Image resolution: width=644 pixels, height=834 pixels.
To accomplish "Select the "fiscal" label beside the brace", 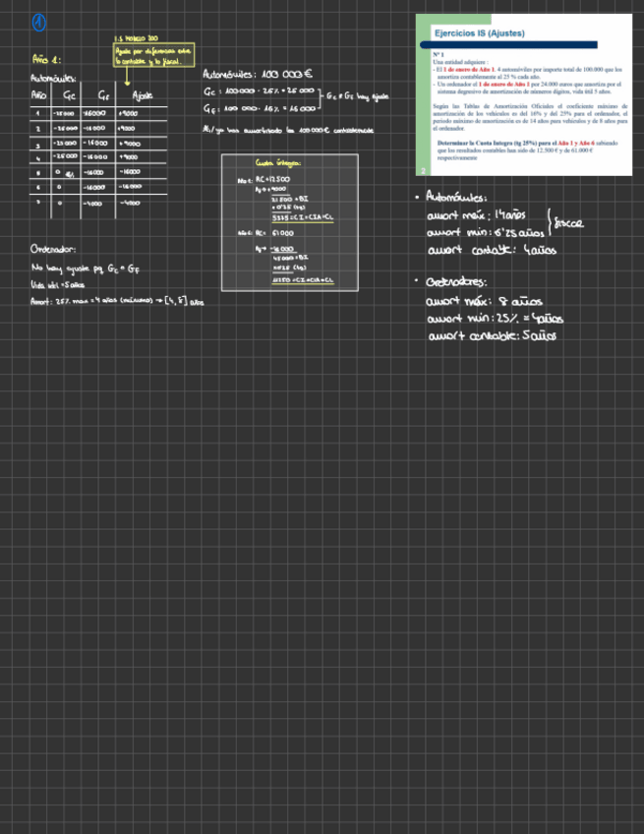I will 568,223.
